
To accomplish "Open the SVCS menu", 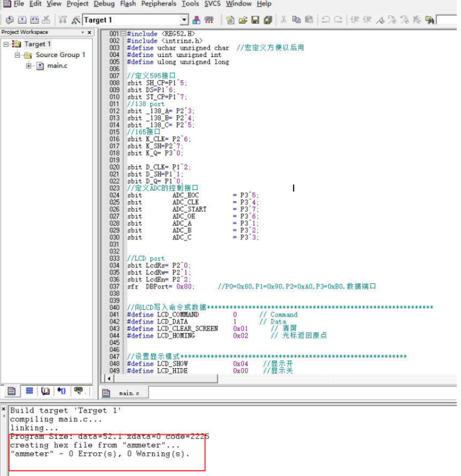I will (x=212, y=4).
